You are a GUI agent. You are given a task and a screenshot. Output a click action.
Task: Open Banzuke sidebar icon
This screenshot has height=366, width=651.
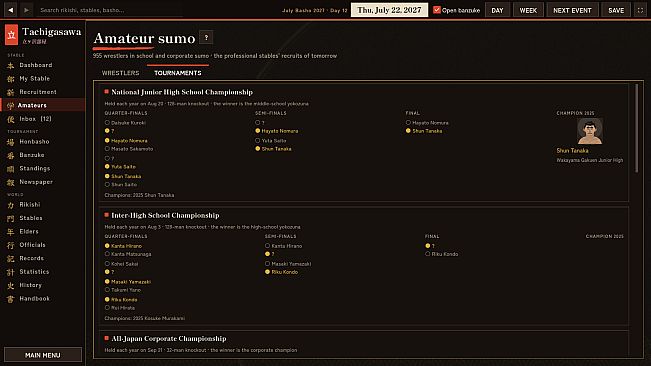(x=10, y=155)
